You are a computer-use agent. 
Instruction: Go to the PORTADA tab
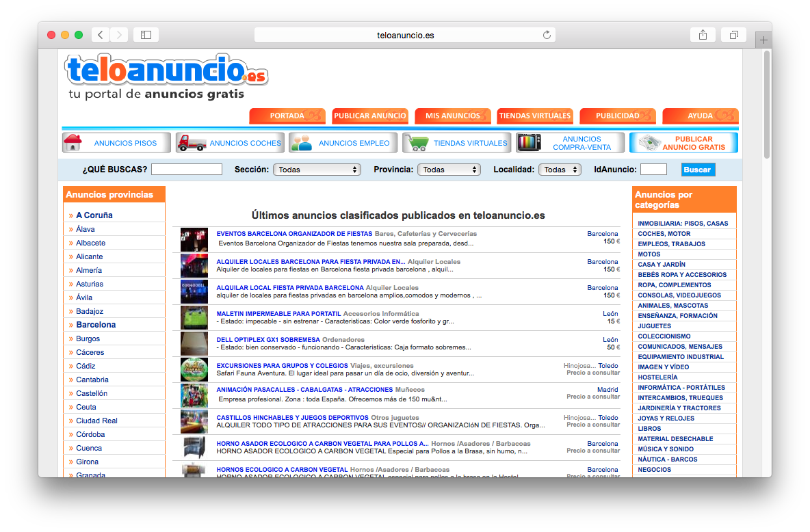pyautogui.click(x=287, y=116)
